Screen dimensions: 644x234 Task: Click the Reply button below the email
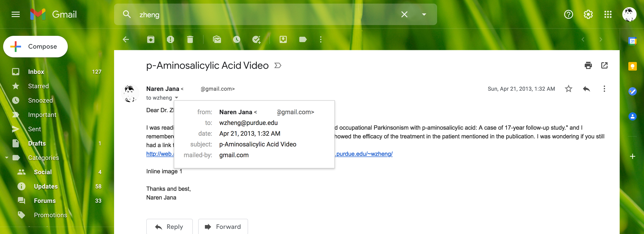[170, 226]
